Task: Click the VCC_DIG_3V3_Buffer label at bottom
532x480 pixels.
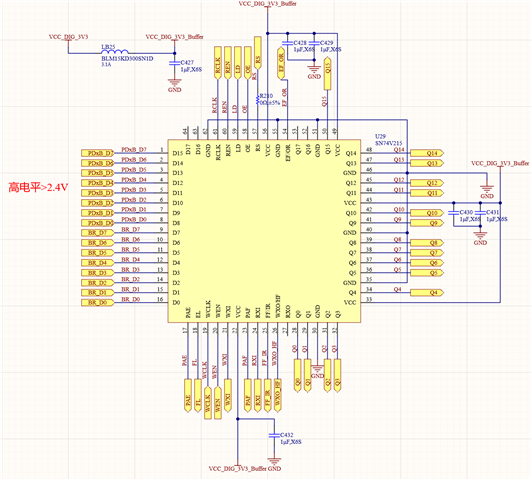Action: (x=238, y=468)
